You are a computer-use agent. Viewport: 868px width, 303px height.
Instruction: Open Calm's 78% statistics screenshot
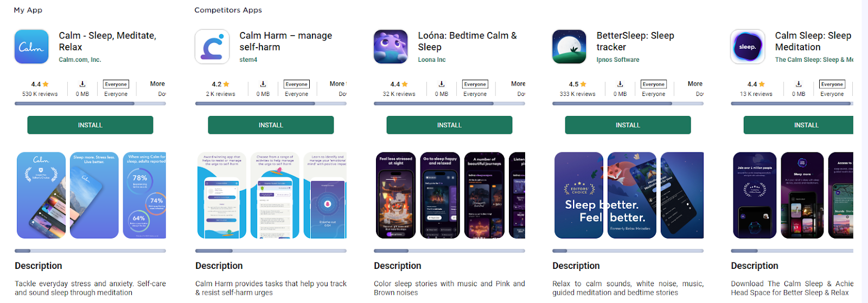144,195
